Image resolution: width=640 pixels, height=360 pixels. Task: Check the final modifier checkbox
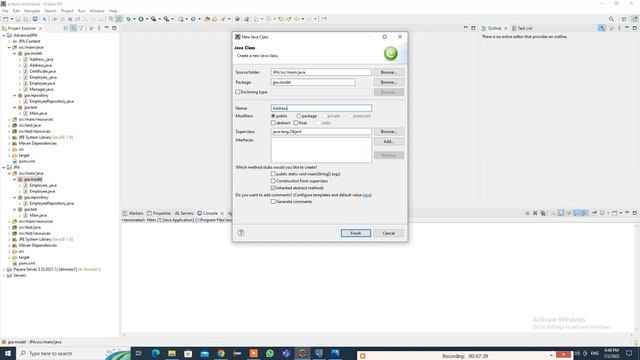click(296, 123)
